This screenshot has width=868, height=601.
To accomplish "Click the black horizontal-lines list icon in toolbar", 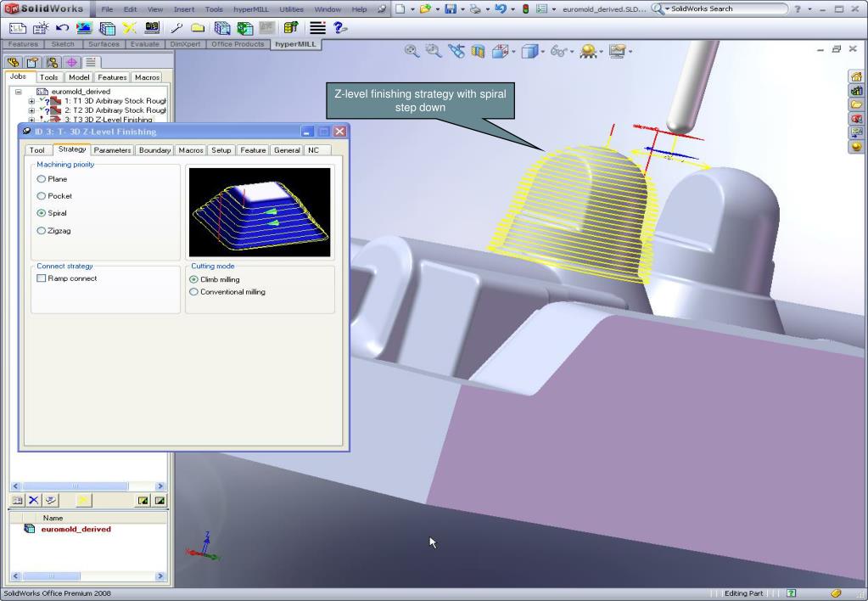I will [x=317, y=28].
